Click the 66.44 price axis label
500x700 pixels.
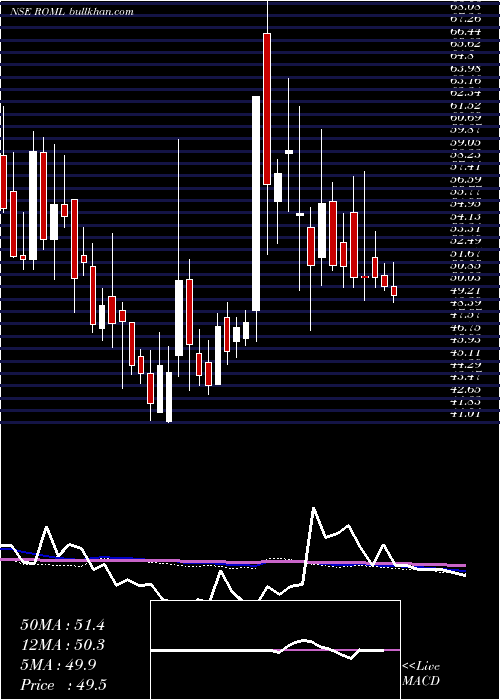pyautogui.click(x=466, y=31)
